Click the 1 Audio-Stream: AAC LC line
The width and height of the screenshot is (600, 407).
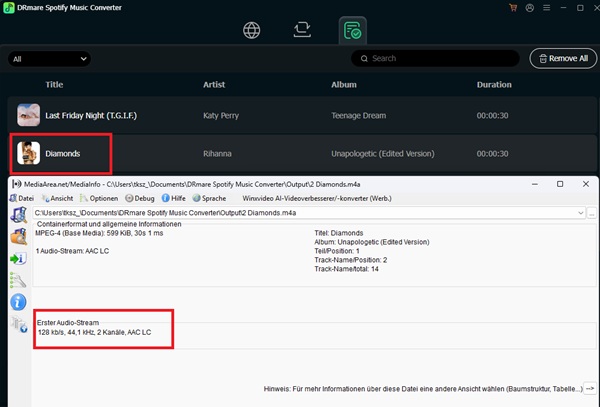pyautogui.click(x=72, y=251)
